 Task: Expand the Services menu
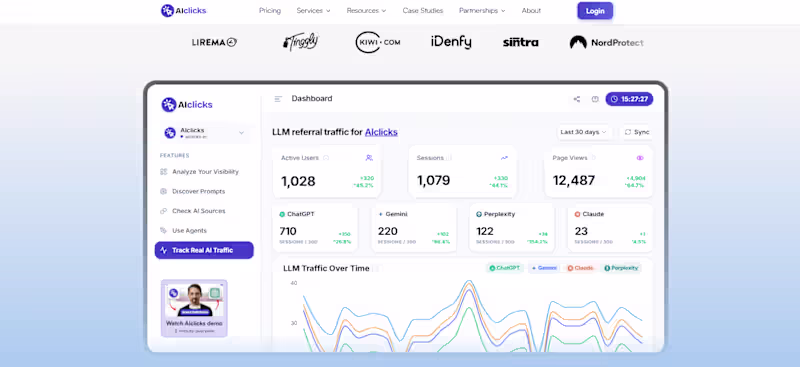[x=313, y=11]
